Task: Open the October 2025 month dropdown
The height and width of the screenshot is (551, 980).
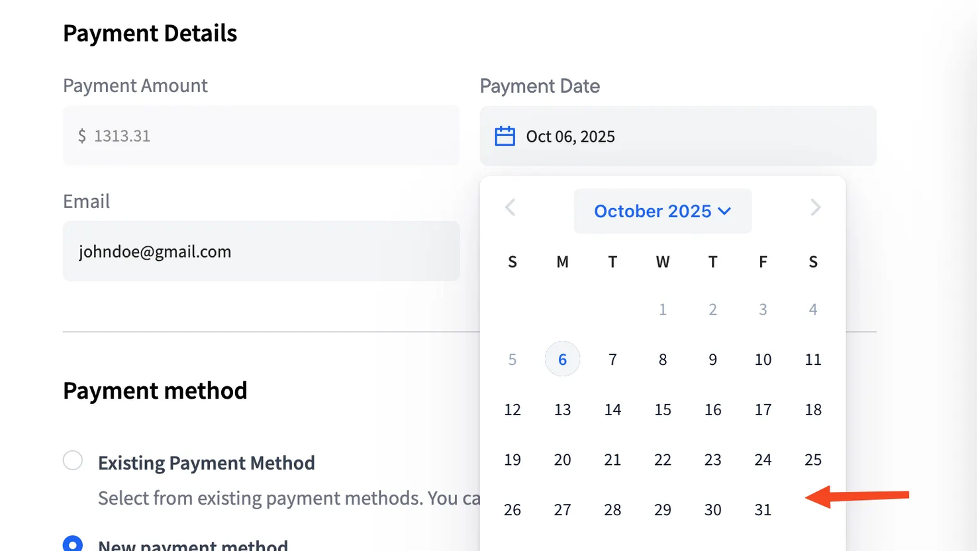Action: tap(662, 211)
